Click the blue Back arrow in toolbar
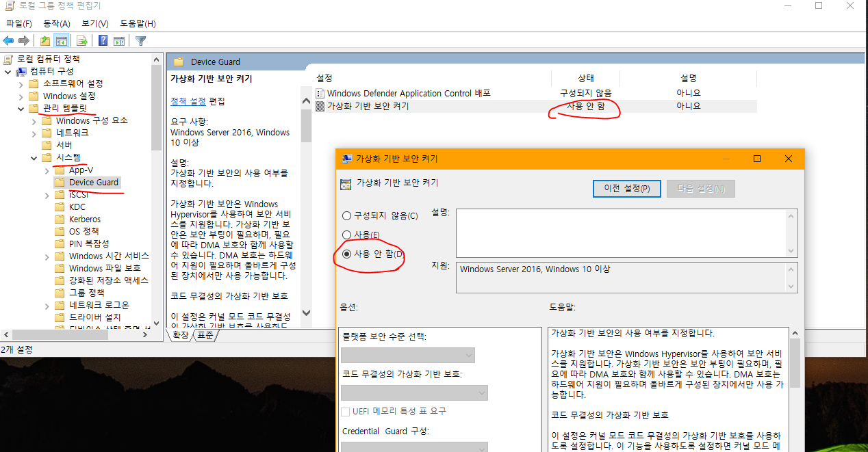868x452 pixels. coord(9,40)
